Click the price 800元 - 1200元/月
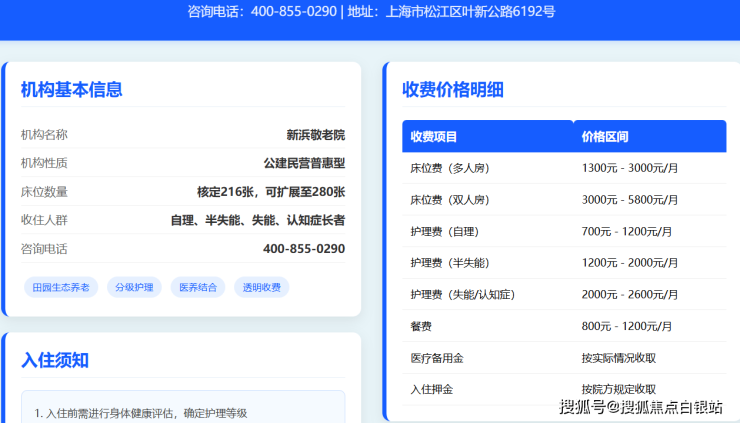This screenshot has height=423, width=740. click(626, 326)
